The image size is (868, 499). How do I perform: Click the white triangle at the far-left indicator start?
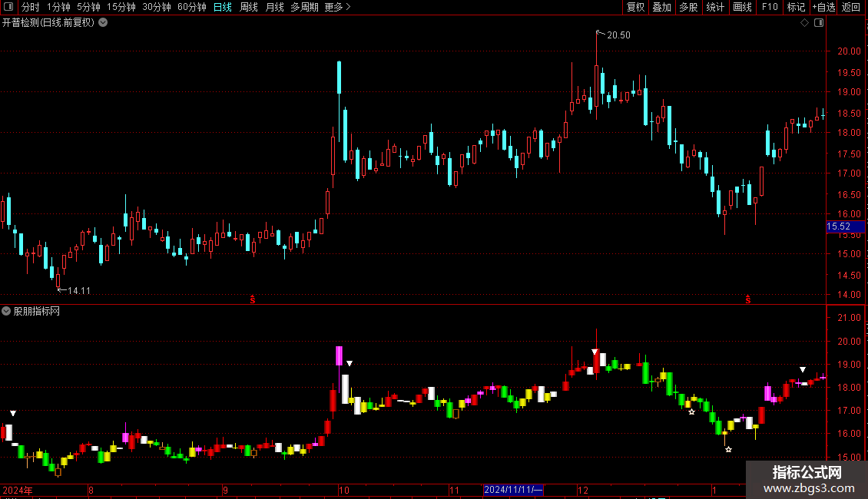(13, 413)
